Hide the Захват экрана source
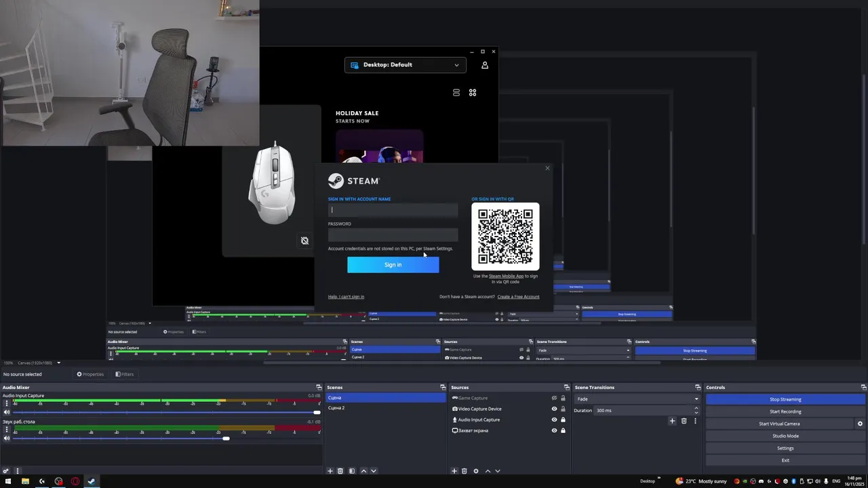The image size is (868, 488). (554, 430)
